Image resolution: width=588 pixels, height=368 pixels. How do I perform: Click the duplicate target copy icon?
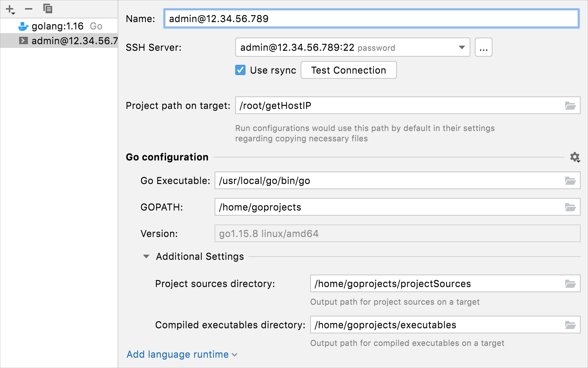click(x=48, y=8)
